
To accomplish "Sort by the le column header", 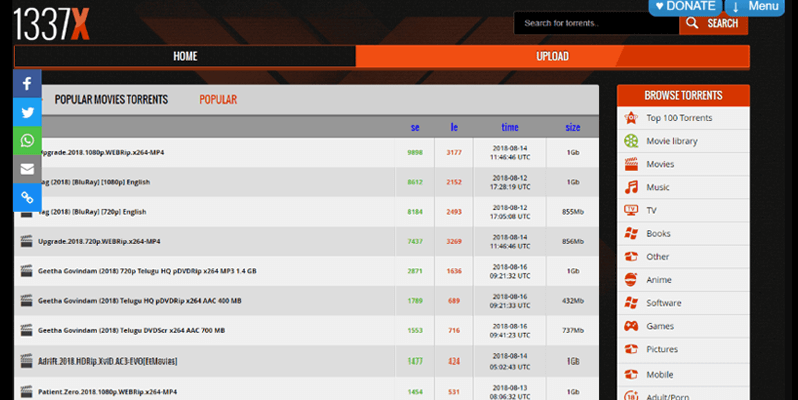I will point(454,127).
